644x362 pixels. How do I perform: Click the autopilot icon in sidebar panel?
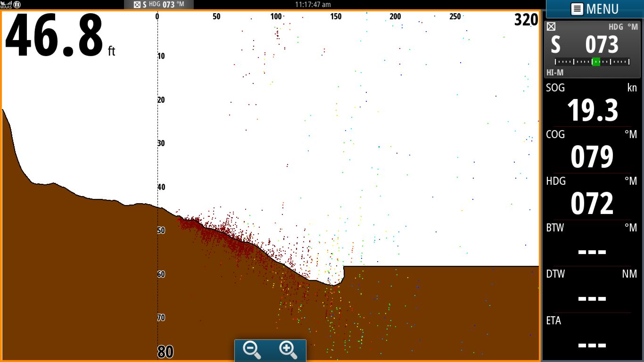coord(551,27)
